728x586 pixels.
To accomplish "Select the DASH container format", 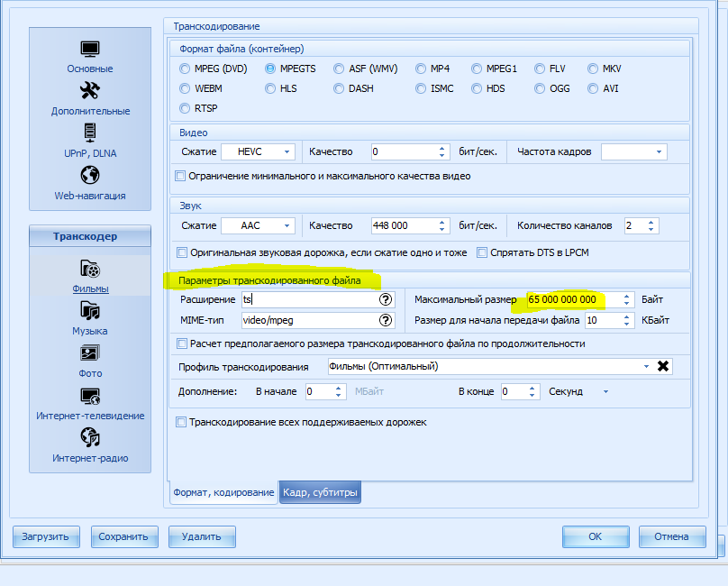I will (339, 88).
